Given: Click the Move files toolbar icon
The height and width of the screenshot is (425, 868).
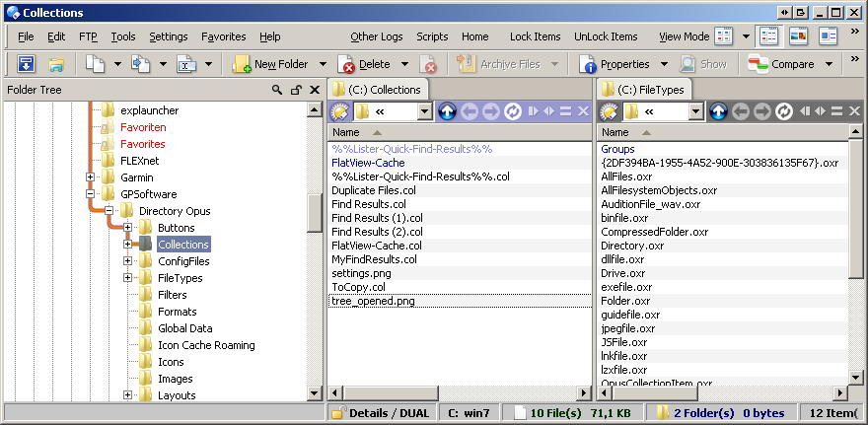Looking at the screenshot, I should pyautogui.click(x=141, y=64).
